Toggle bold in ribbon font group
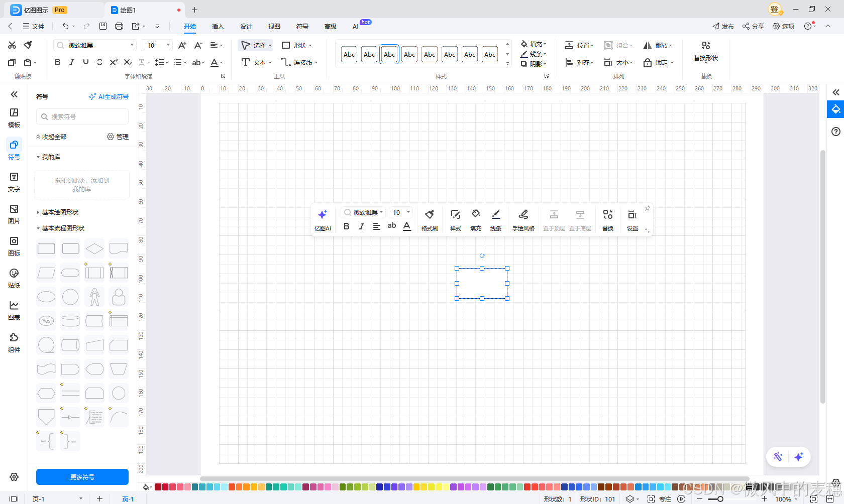This screenshot has height=504, width=844. 57,62
